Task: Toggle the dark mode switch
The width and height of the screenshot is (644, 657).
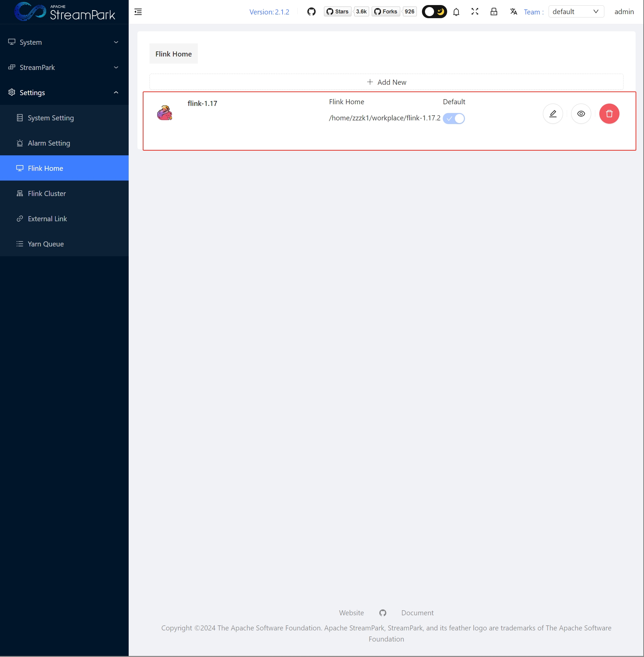Action: point(434,12)
